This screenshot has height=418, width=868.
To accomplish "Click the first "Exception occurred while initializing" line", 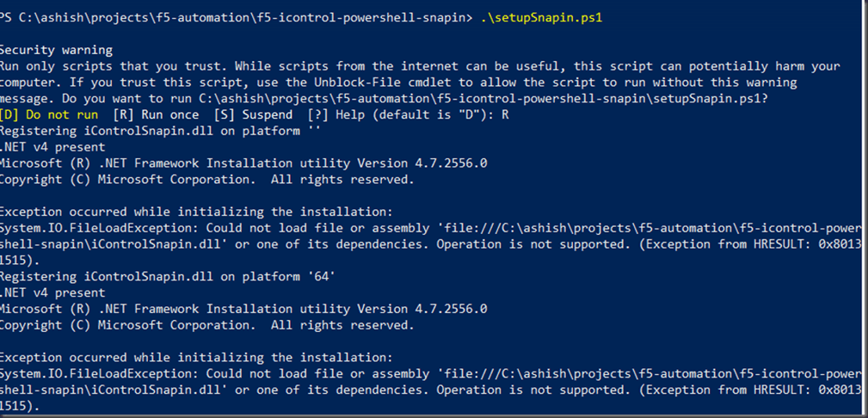I will (196, 212).
